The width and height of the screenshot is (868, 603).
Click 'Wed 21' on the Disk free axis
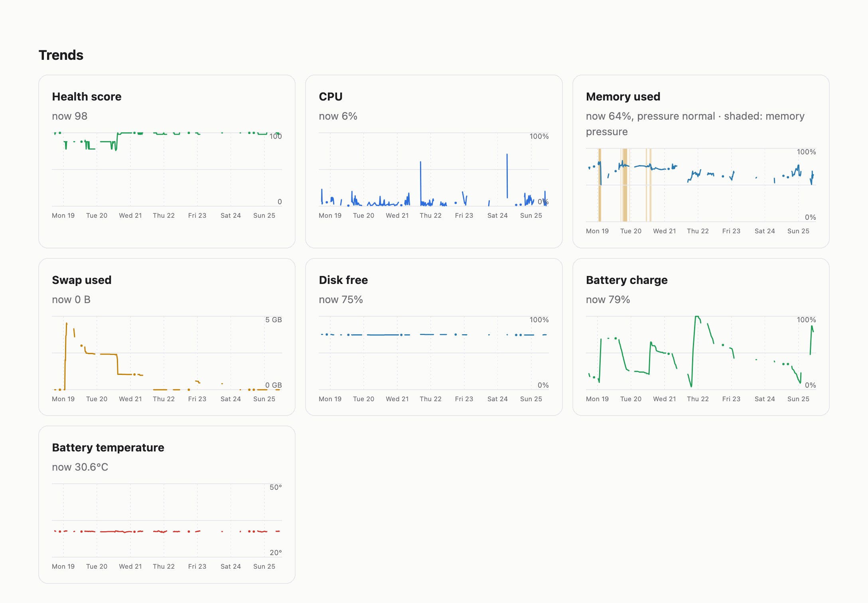(x=397, y=399)
